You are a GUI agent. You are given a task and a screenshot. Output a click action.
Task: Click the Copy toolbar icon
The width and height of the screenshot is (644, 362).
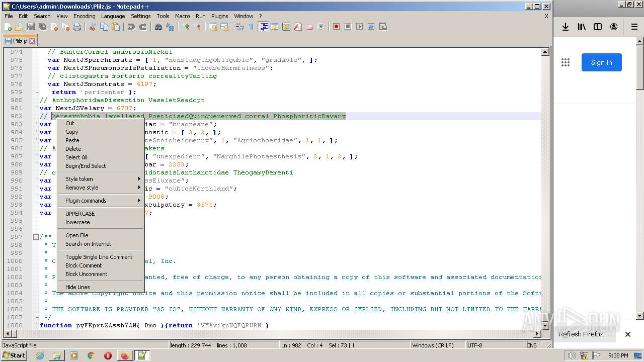pos(104,27)
